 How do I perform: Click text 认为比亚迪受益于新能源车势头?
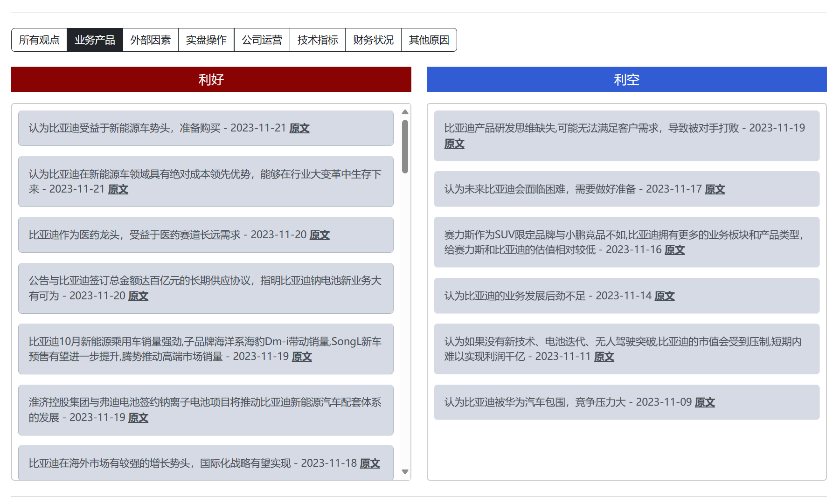coord(99,128)
